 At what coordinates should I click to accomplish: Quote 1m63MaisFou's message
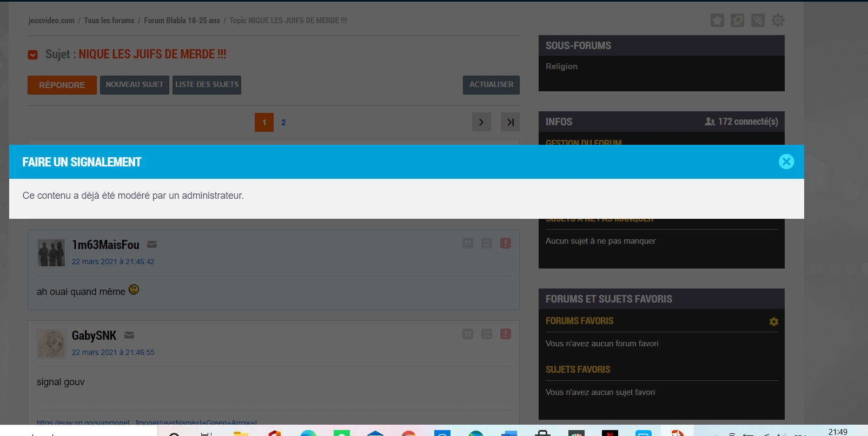[468, 243]
